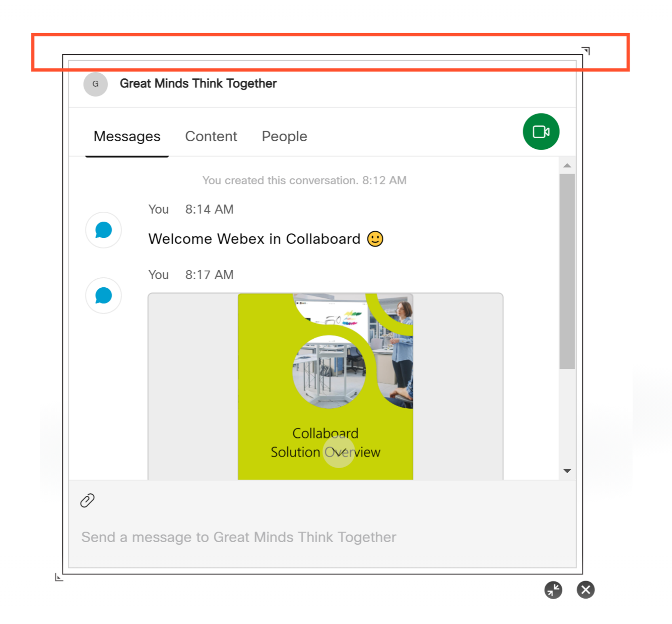Viewport: 672px width, 624px height.
Task: Click the vertical scrollbar thumb
Action: coord(567,271)
